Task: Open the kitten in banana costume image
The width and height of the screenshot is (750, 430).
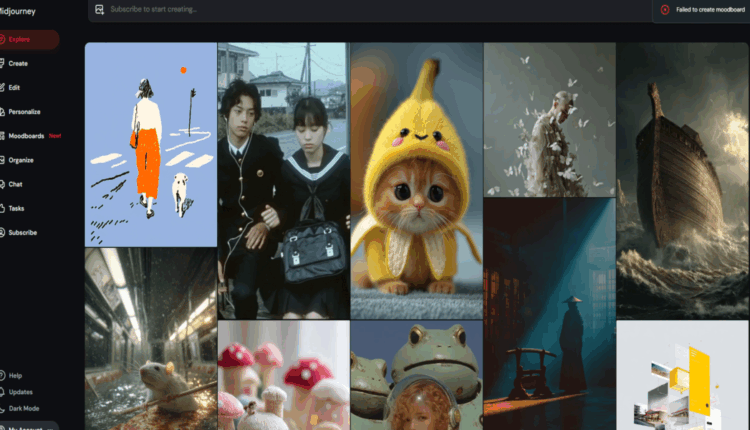Action: point(416,180)
